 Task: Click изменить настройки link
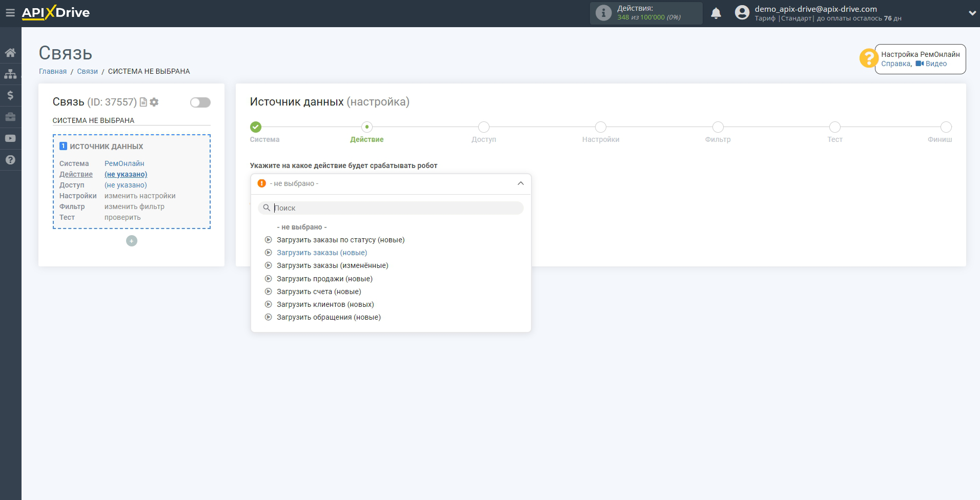140,196
